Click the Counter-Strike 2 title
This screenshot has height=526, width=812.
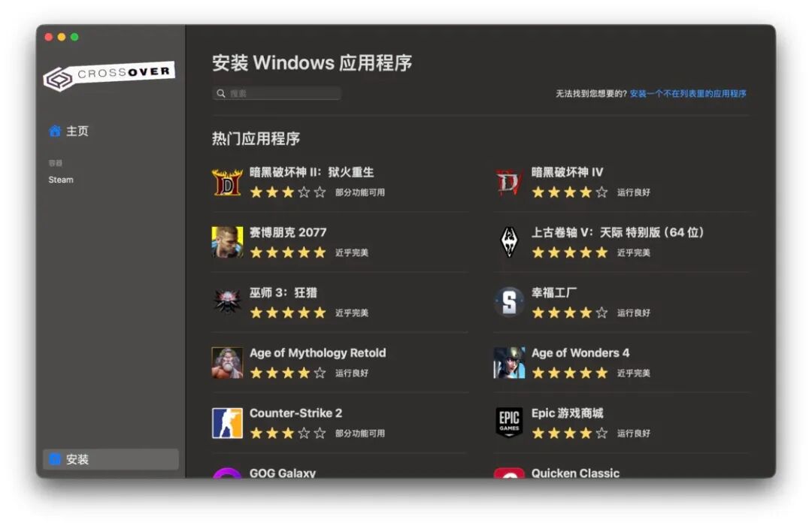click(295, 413)
